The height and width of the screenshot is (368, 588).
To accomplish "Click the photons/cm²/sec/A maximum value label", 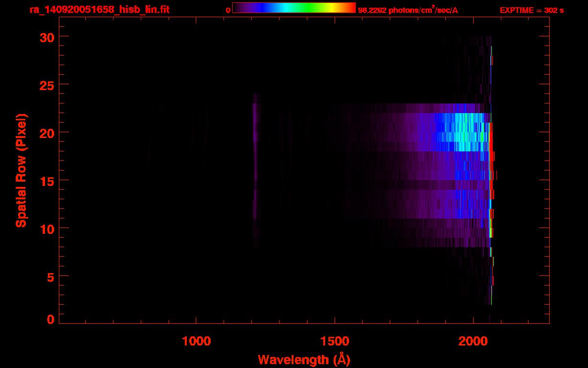I will point(408,10).
